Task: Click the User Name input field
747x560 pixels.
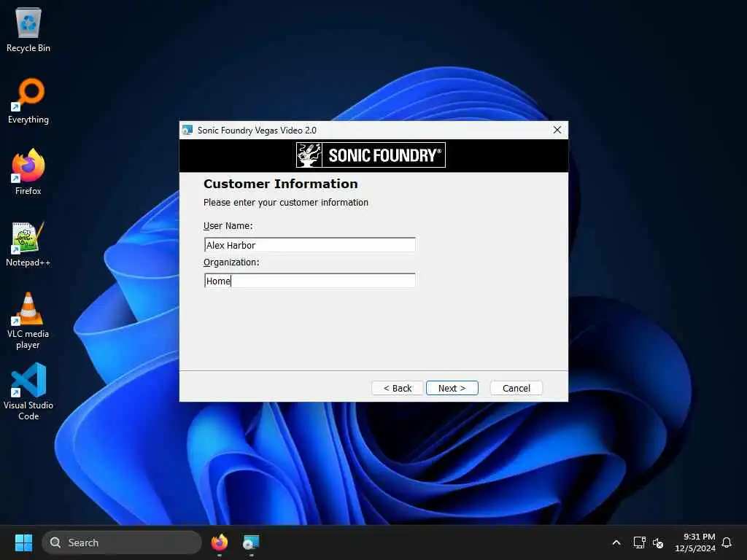Action: tap(309, 245)
